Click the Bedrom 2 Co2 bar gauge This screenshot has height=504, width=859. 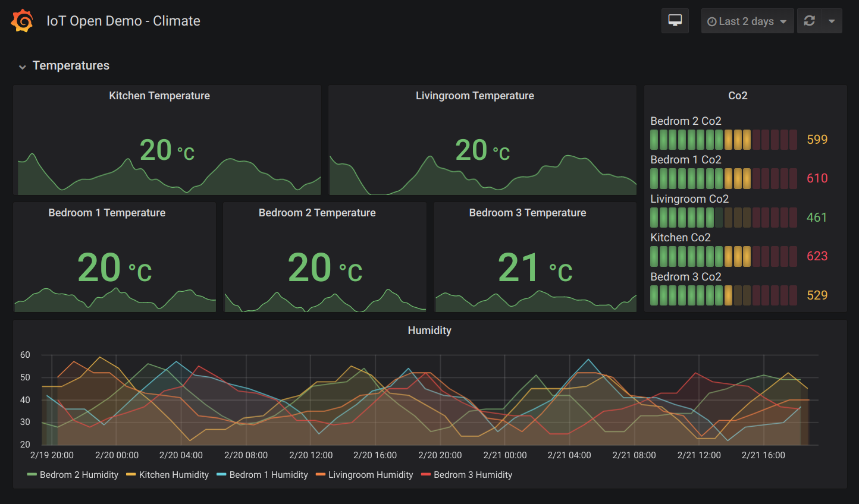tap(723, 140)
